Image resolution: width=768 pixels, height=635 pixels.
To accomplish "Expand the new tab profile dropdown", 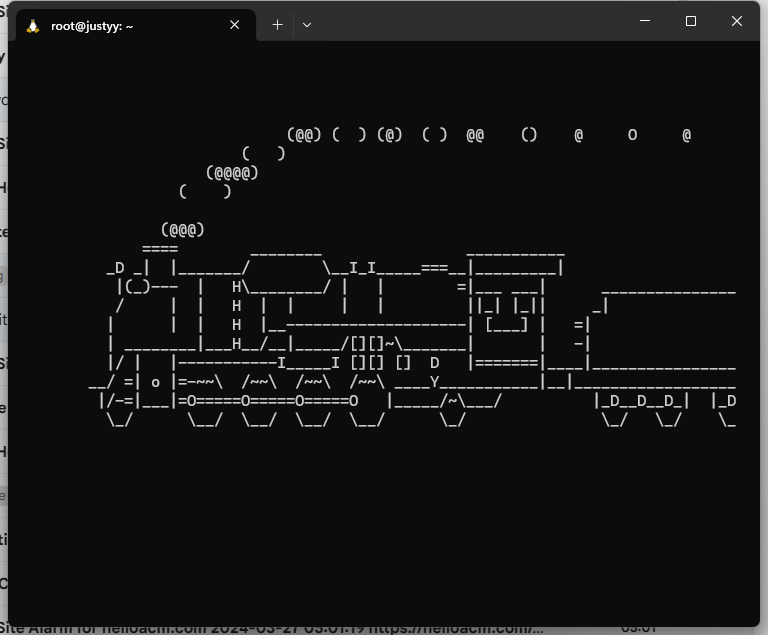I will 307,25.
